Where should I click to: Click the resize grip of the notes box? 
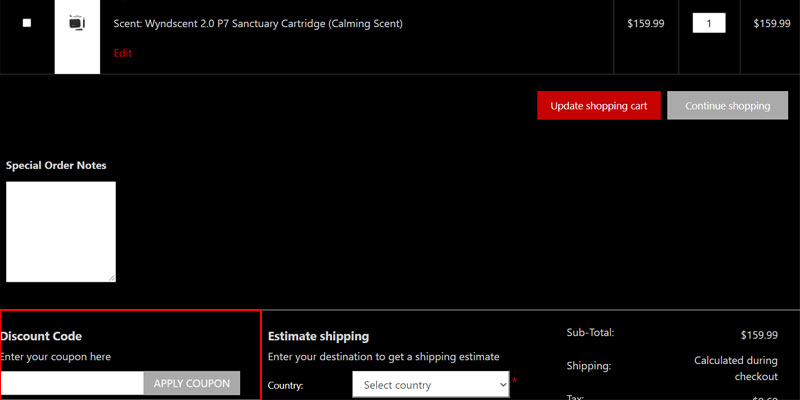111,277
